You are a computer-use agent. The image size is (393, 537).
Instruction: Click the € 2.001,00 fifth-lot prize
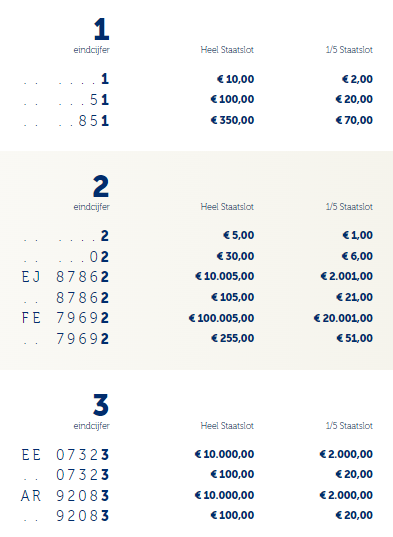[346, 276]
